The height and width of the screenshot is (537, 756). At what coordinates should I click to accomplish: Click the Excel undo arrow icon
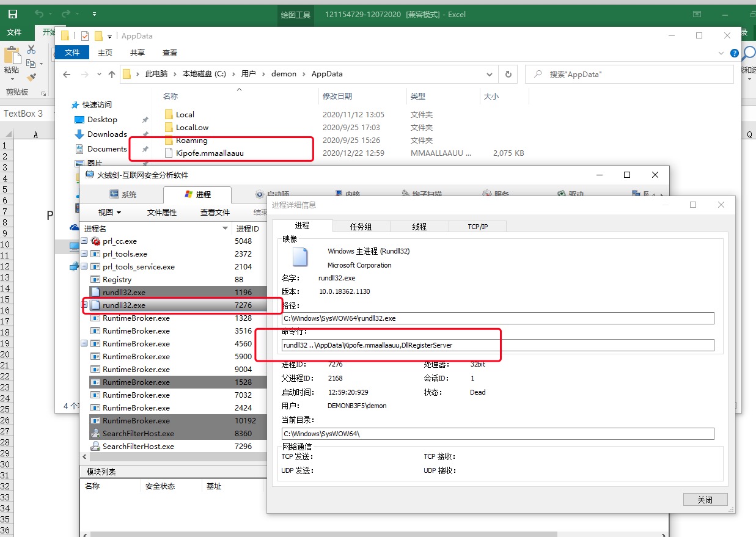tap(39, 13)
